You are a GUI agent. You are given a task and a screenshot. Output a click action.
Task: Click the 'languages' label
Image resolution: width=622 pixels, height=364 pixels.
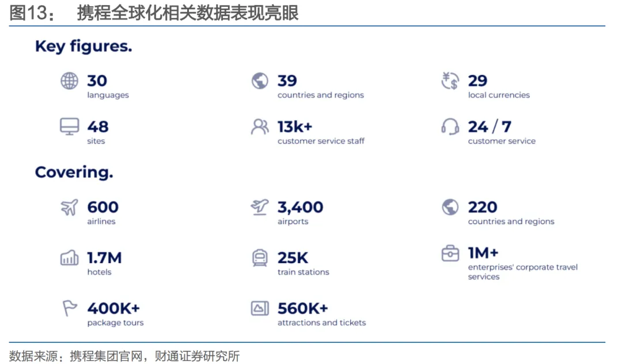coord(108,95)
